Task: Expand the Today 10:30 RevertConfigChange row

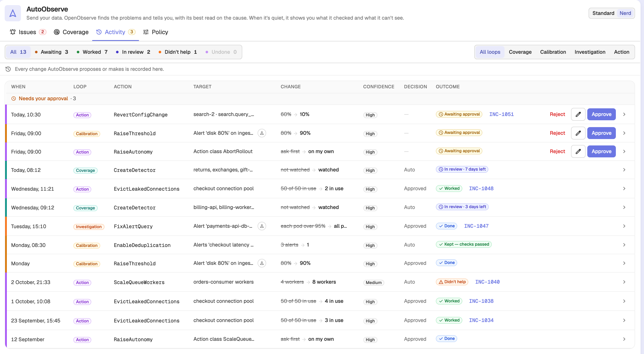Action: 624,114
